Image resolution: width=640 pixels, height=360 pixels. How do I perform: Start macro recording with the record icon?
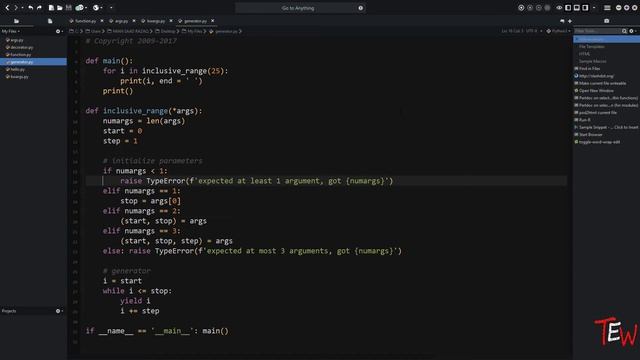click(521, 8)
